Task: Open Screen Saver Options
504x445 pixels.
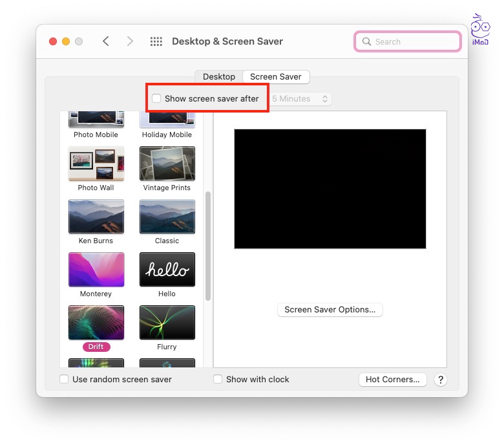Action: pos(330,310)
